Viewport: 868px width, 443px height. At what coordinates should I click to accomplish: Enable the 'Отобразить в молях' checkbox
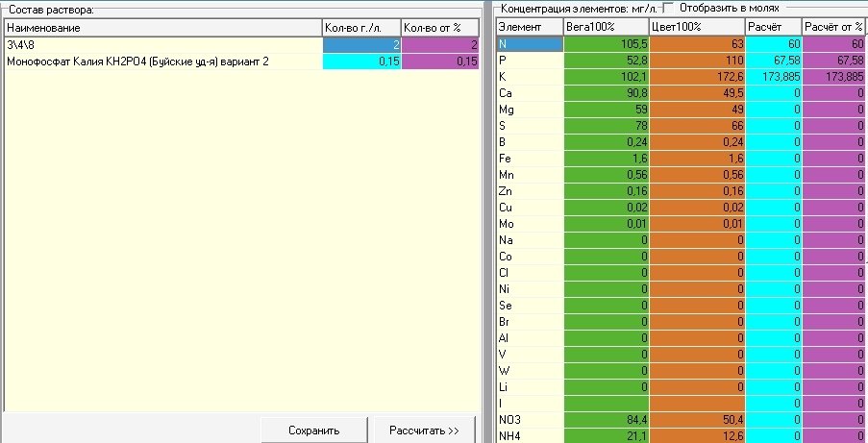669,9
